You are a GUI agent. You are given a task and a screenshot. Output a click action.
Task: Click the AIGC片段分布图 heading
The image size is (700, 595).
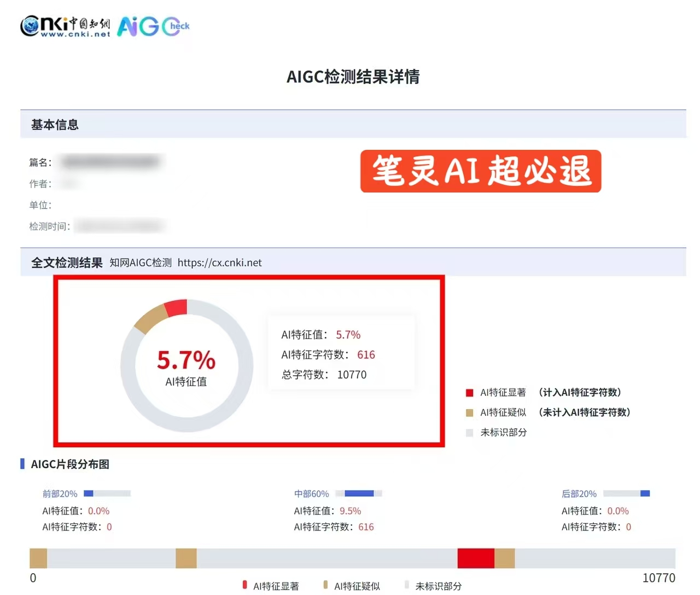[x=70, y=464]
